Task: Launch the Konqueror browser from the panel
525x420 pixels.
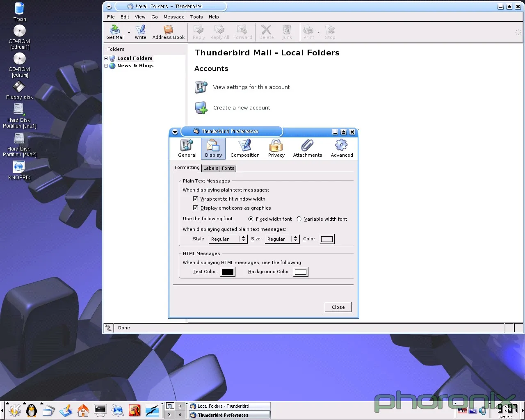Action: coord(118,410)
